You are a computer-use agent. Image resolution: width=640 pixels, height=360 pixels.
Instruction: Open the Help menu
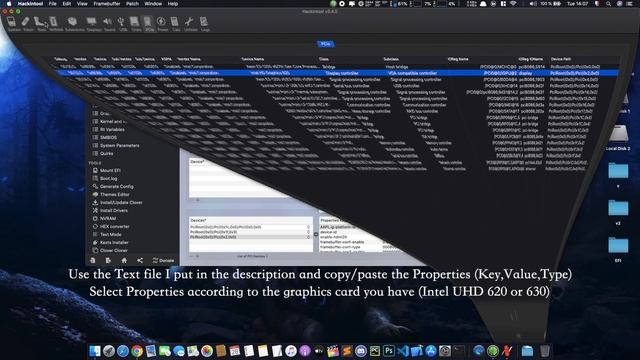[x=173, y=4]
